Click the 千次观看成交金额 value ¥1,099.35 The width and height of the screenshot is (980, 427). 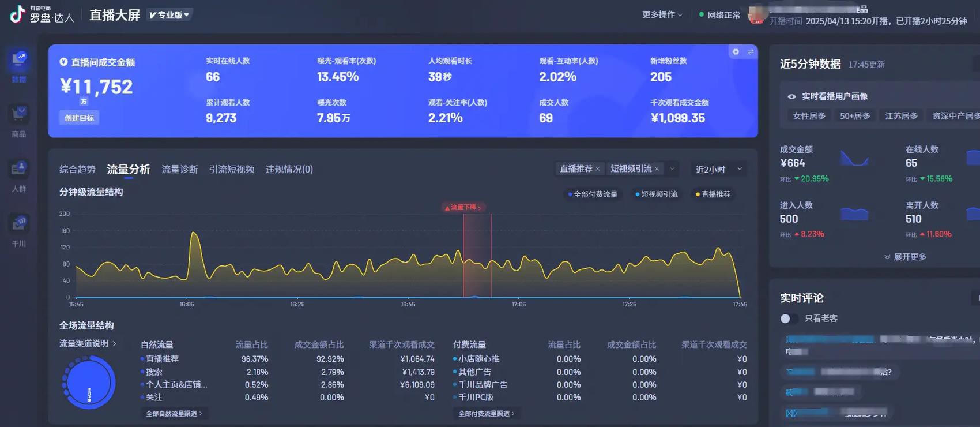(678, 118)
